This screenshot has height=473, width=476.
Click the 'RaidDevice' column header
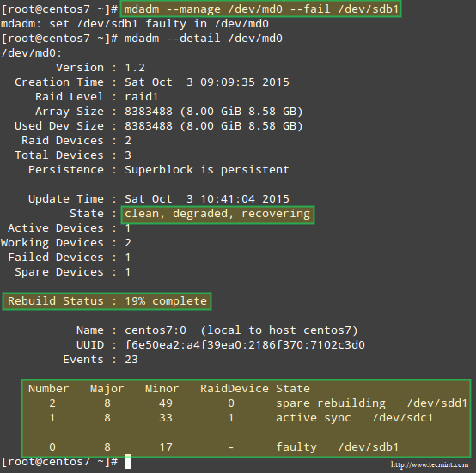tap(235, 389)
